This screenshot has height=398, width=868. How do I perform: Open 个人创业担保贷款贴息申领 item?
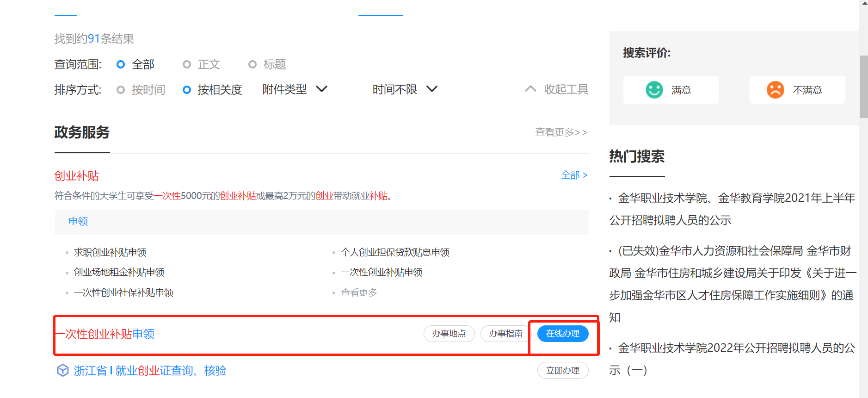click(395, 252)
